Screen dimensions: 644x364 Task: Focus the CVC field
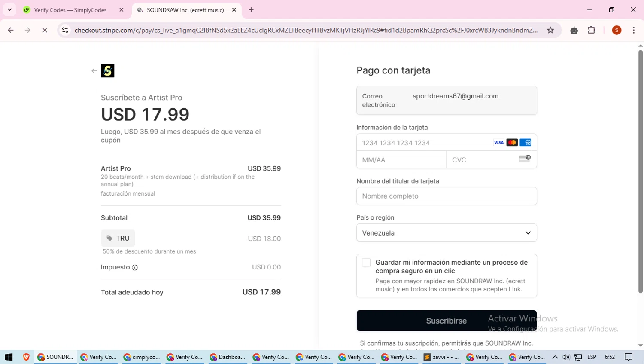[492, 160]
